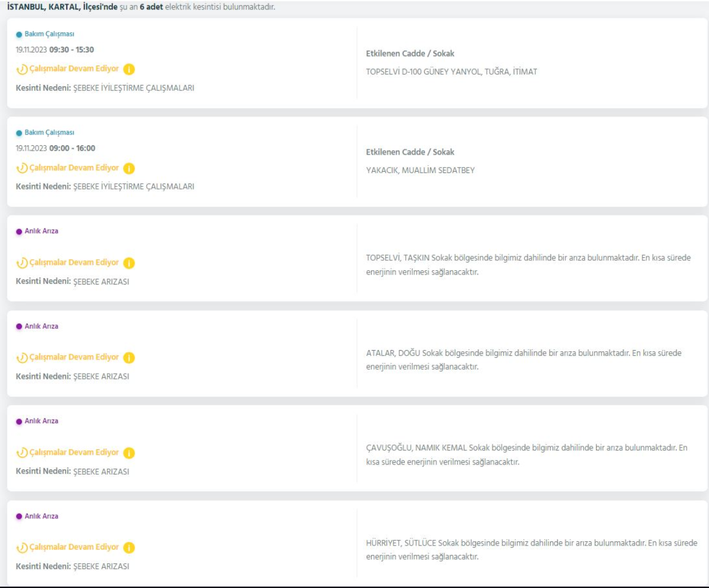709x588 pixels.
Task: Select Anlık Arıza label on ÇAVUŞOĞLU card
Action: 41,422
